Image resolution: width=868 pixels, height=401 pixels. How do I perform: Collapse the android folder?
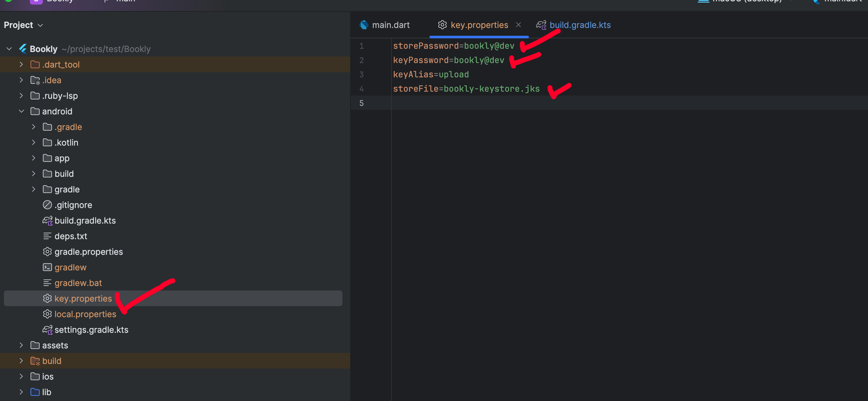click(x=21, y=111)
